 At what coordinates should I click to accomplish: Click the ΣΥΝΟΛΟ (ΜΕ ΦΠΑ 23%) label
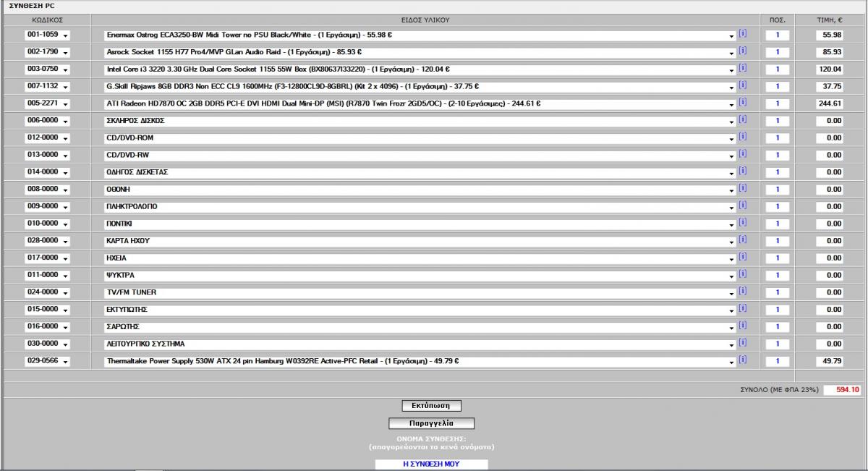779,389
